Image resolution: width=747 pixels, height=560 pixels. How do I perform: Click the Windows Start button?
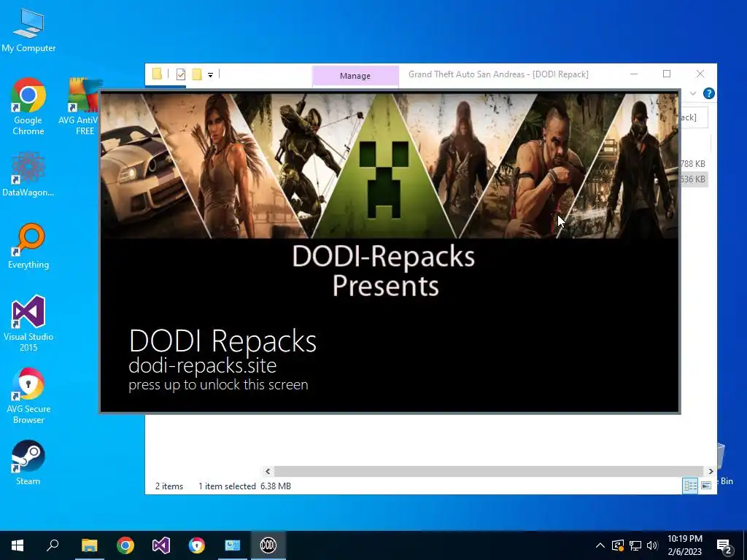(x=18, y=545)
